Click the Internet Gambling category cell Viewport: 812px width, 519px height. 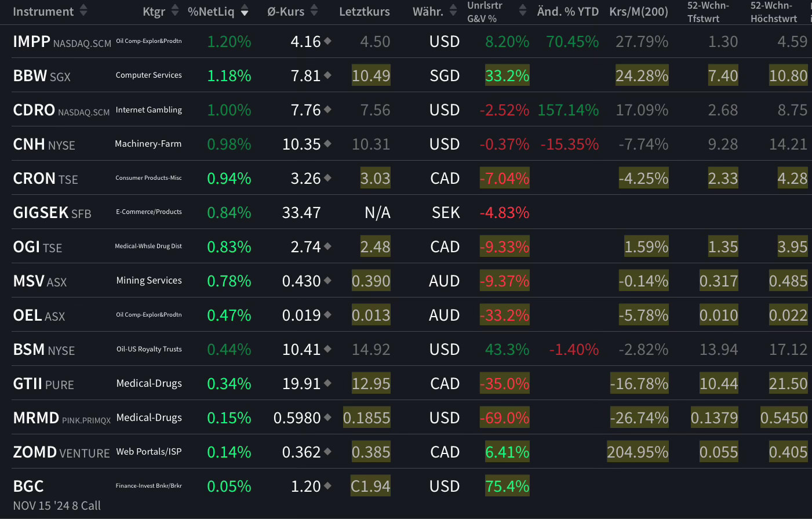point(149,110)
